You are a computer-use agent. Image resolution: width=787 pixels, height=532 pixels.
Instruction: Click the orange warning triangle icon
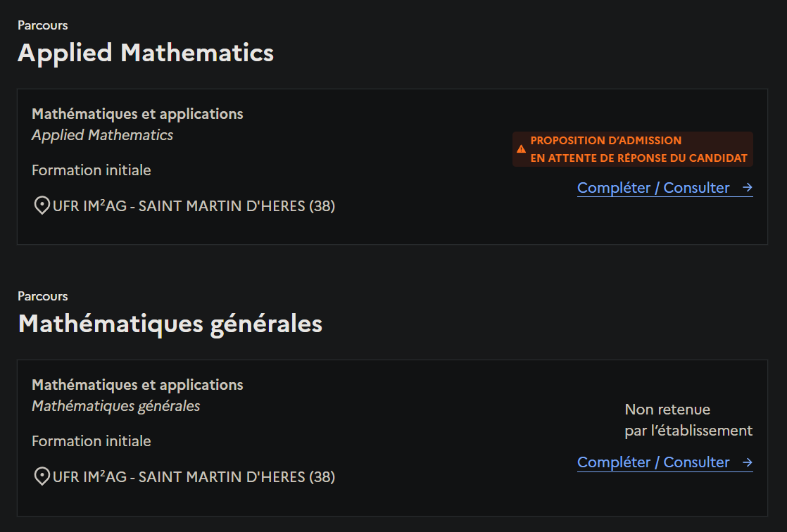[521, 149]
